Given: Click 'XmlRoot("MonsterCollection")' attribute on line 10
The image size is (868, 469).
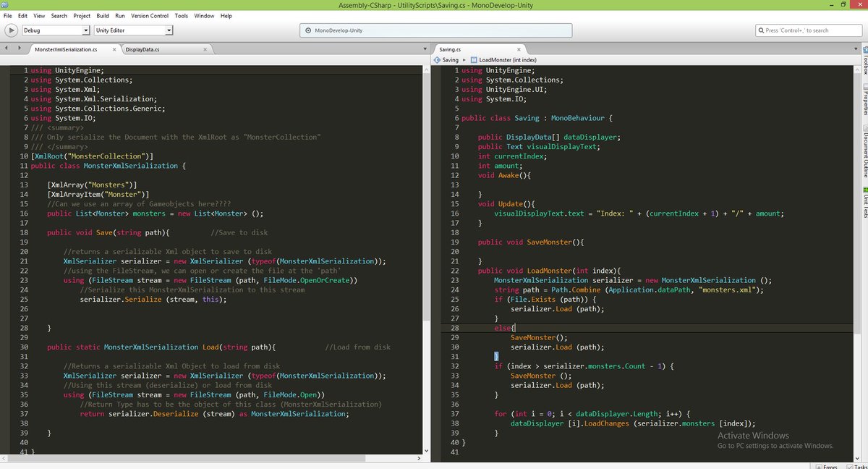Looking at the screenshot, I should coord(93,156).
